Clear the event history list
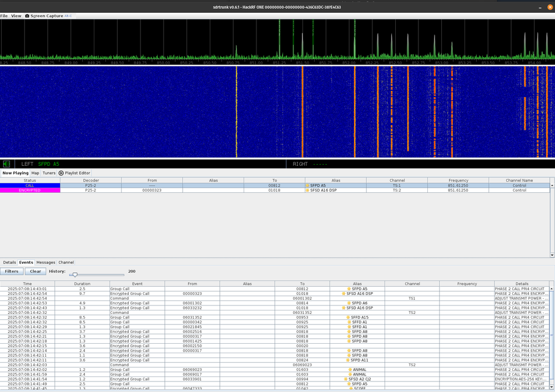555x392 pixels. pyautogui.click(x=35, y=271)
